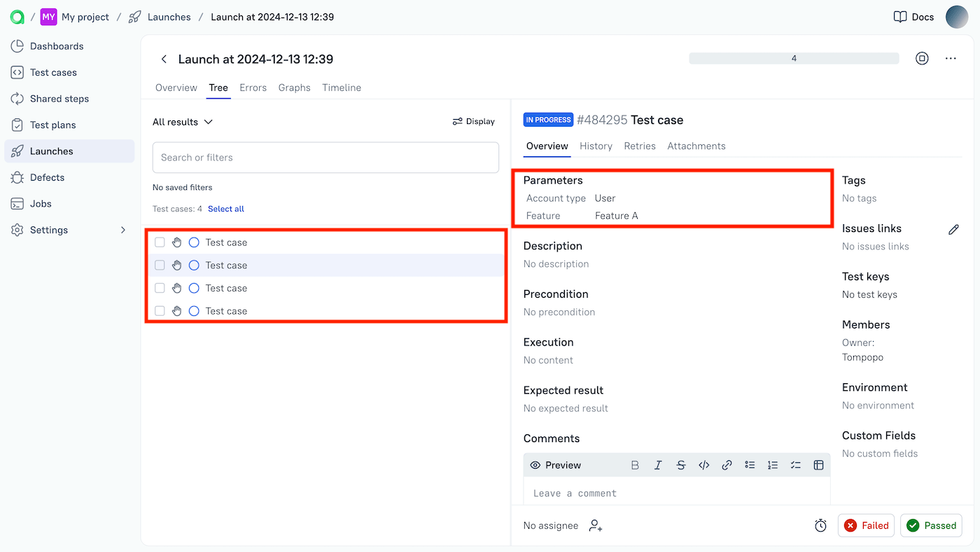
Task: Switch to the Graphs tab
Action: [294, 88]
